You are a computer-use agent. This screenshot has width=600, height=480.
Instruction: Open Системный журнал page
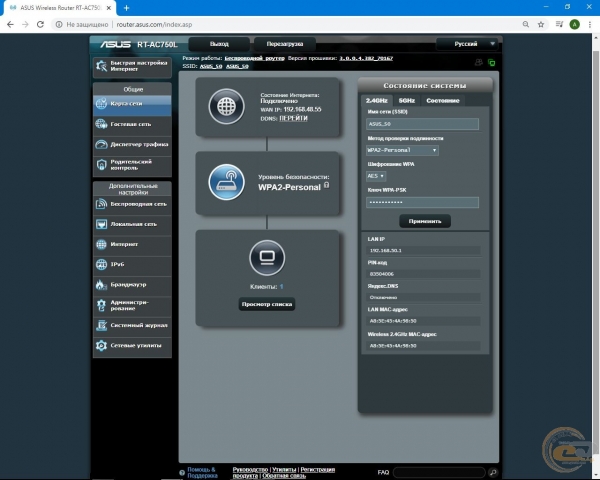pyautogui.click(x=131, y=325)
